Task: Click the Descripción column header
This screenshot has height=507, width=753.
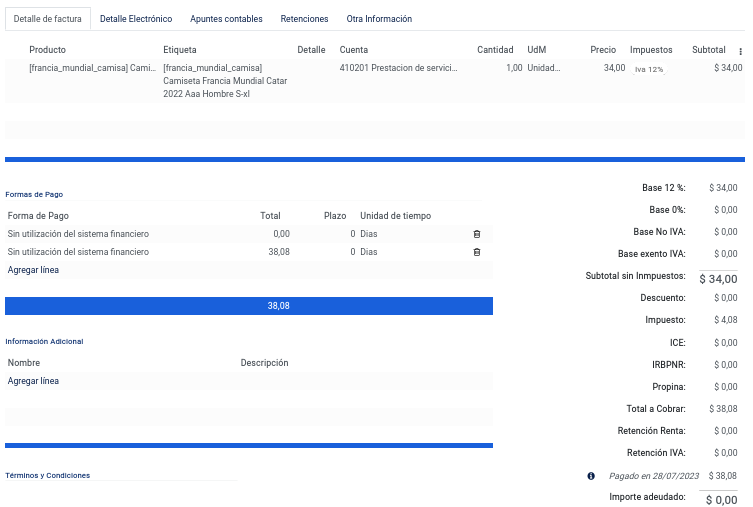Action: coord(264,362)
